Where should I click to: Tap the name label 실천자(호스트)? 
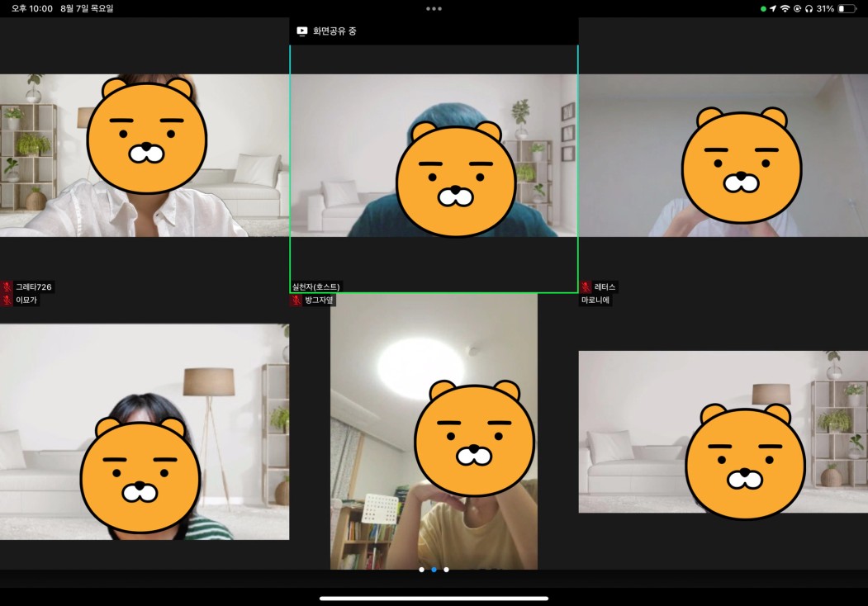pos(315,286)
